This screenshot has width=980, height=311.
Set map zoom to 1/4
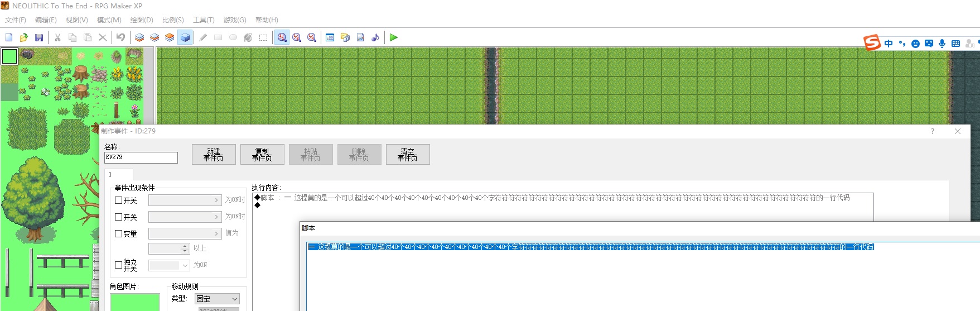312,37
